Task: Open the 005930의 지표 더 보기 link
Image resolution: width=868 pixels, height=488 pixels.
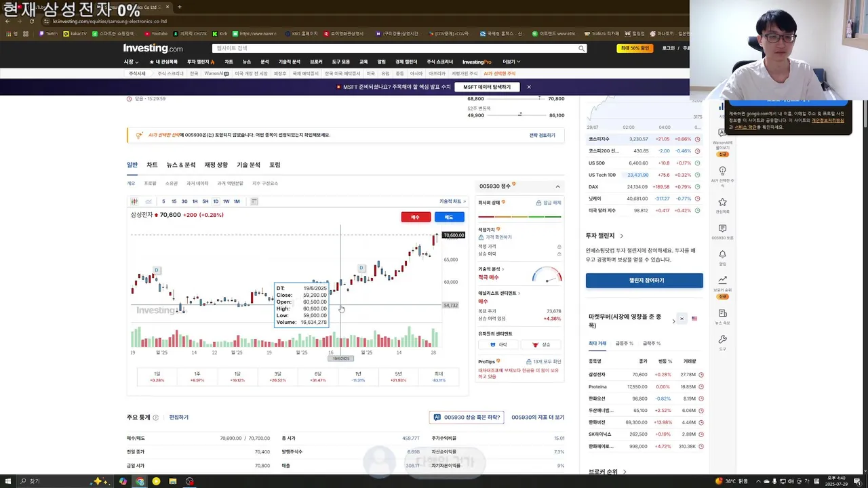Action: click(x=538, y=418)
